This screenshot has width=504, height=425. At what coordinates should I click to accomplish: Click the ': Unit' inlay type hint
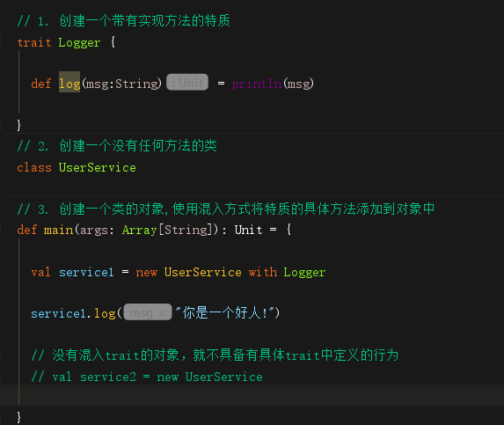(x=187, y=83)
